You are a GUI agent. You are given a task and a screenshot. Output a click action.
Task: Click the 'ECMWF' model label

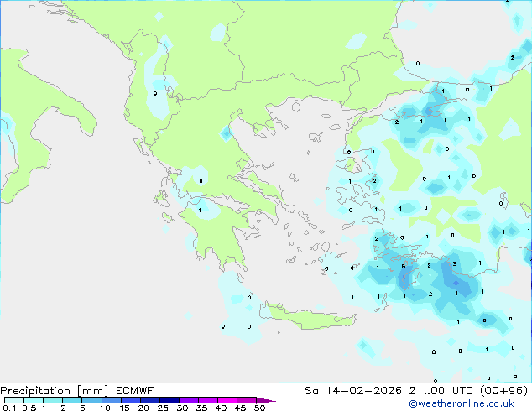[x=135, y=391]
